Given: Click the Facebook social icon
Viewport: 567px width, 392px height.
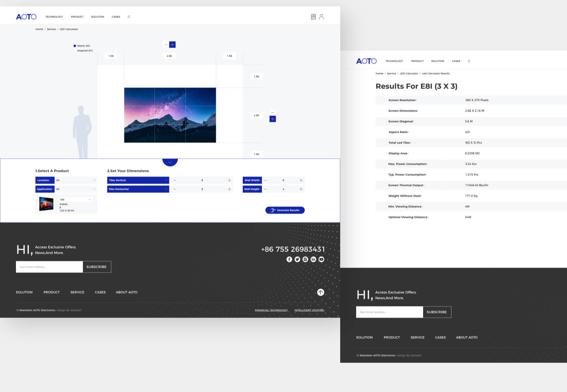Looking at the screenshot, I should tap(289, 259).
